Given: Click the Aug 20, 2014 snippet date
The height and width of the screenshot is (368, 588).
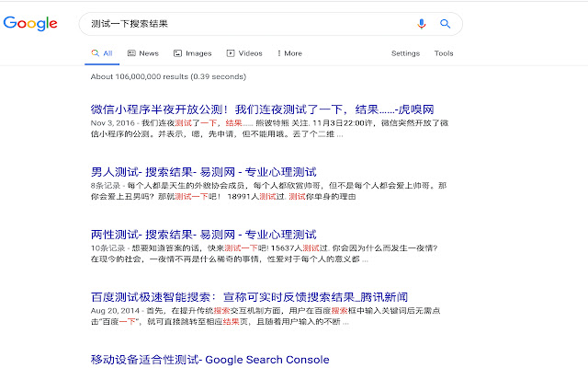Looking at the screenshot, I should click(x=115, y=311).
